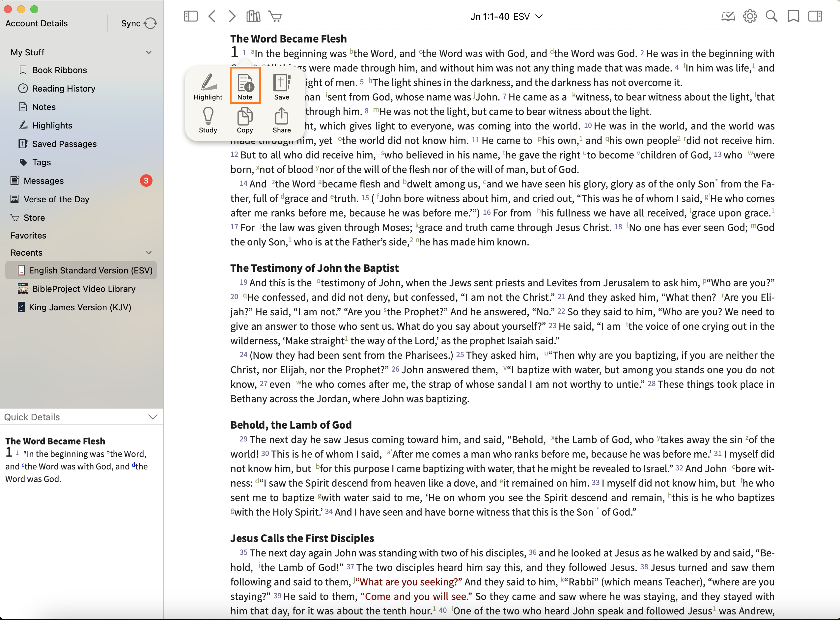This screenshot has width=840, height=620.
Task: Click verse number 29
Action: click(243, 439)
